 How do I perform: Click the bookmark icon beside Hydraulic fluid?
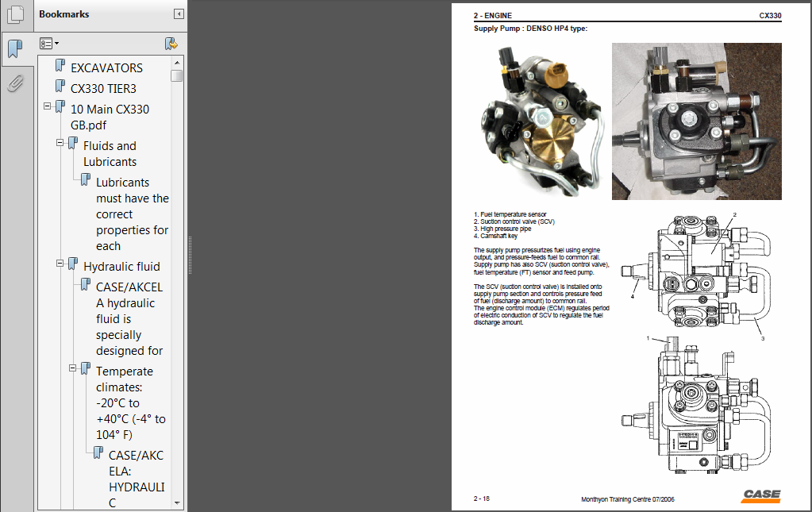pyautogui.click(x=73, y=264)
